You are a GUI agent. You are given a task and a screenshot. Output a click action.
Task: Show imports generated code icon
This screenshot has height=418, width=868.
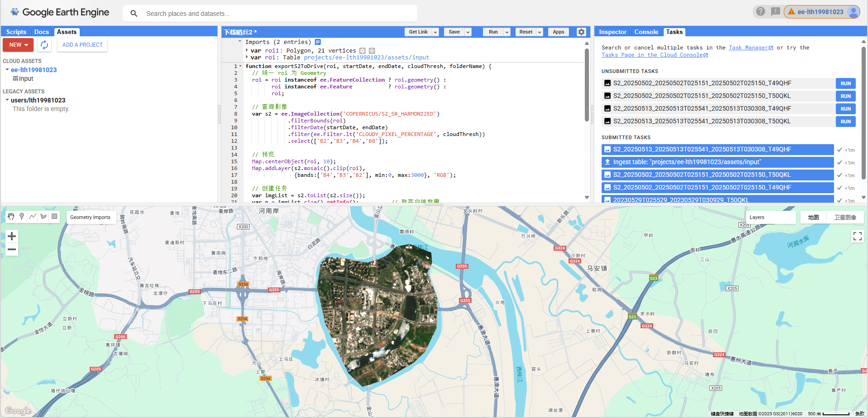318,42
